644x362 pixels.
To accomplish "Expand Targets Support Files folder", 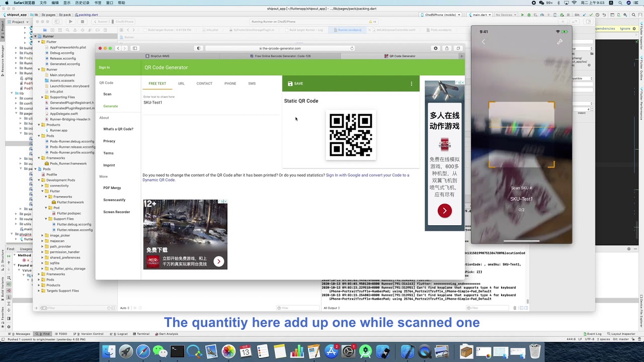I will coord(39,291).
